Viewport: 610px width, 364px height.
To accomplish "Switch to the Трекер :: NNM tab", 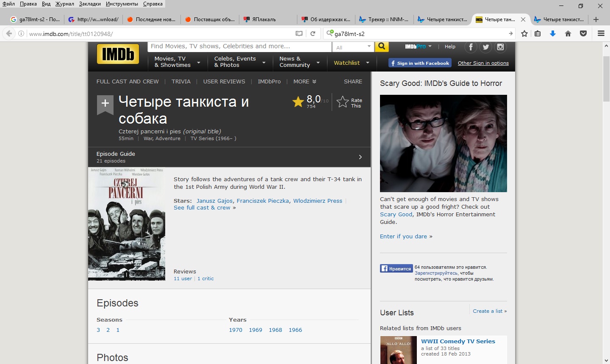I will 384,19.
